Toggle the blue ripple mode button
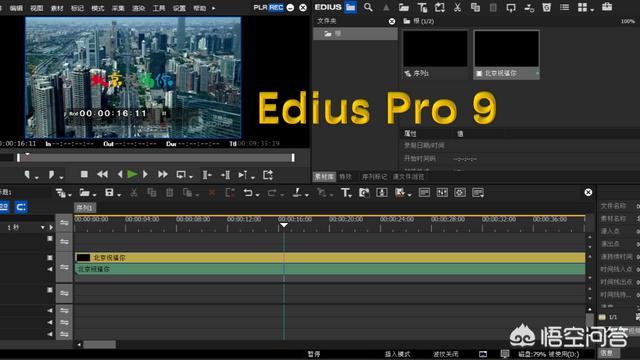640x360 pixels. 4,207
